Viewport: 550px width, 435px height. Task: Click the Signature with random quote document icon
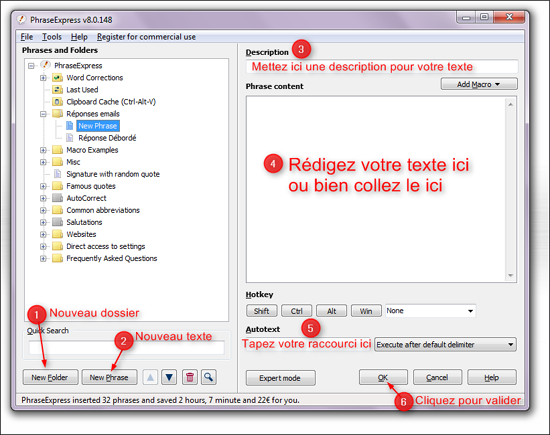58,174
